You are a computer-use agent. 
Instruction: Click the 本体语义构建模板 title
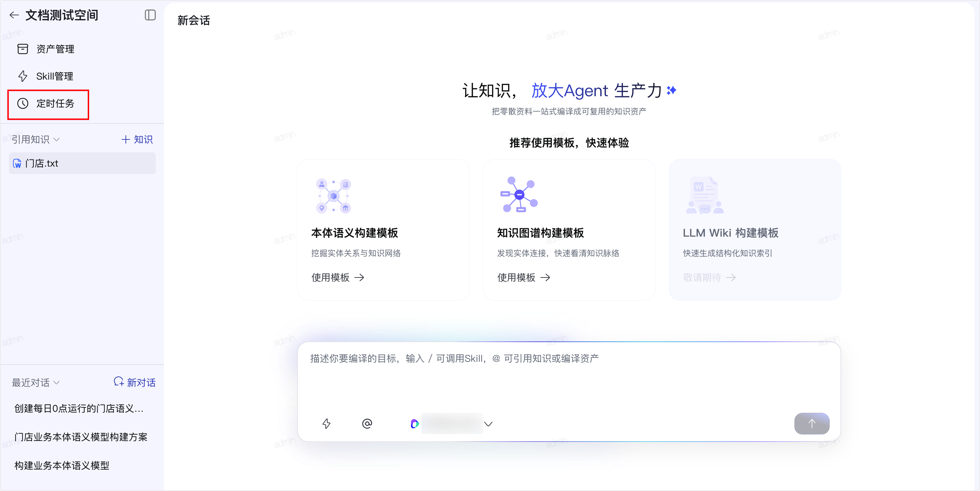coord(355,233)
